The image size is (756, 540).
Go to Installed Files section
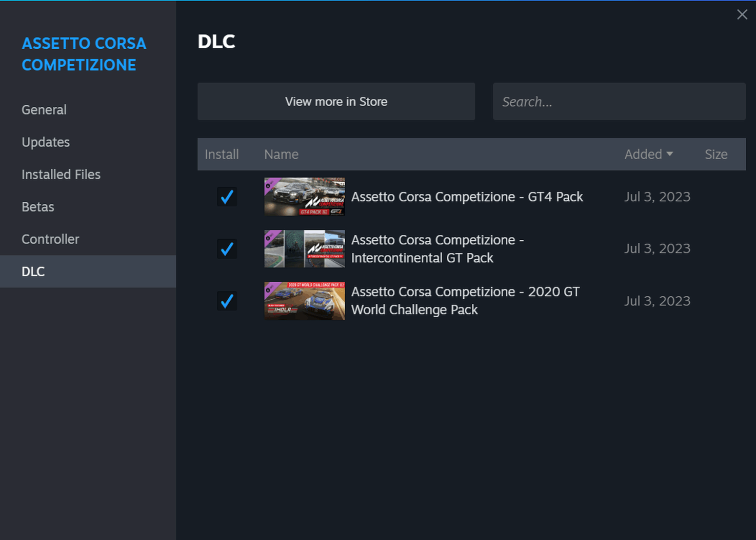pos(61,175)
